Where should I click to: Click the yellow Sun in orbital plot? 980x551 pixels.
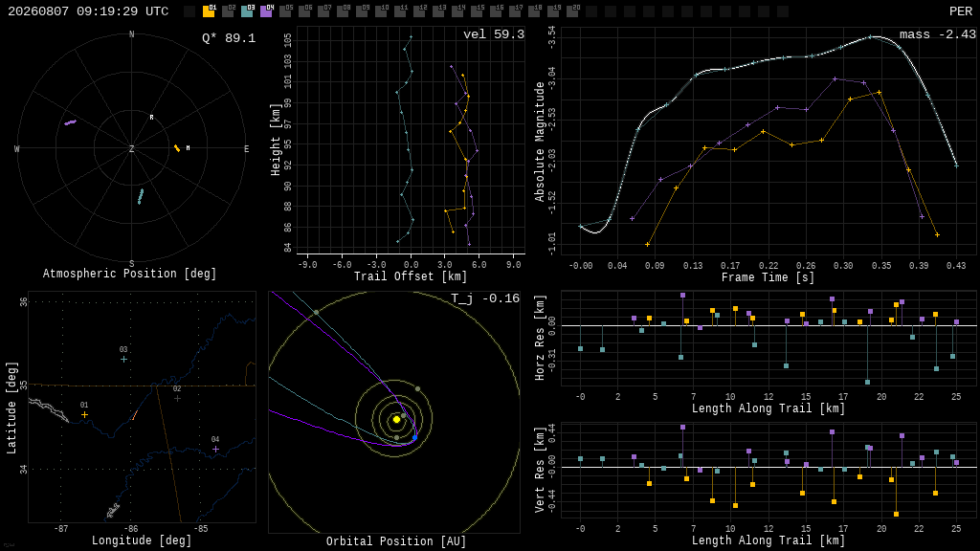pos(396,420)
